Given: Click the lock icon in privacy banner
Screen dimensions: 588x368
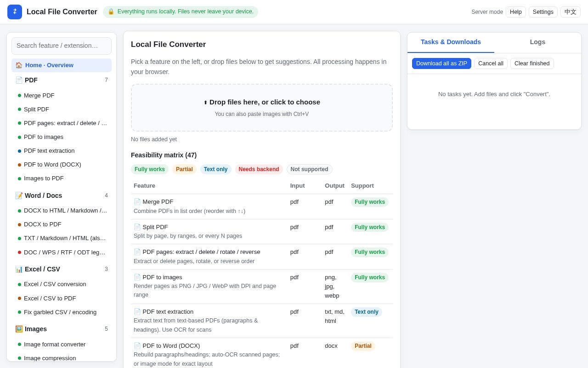Looking at the screenshot, I should click(111, 11).
